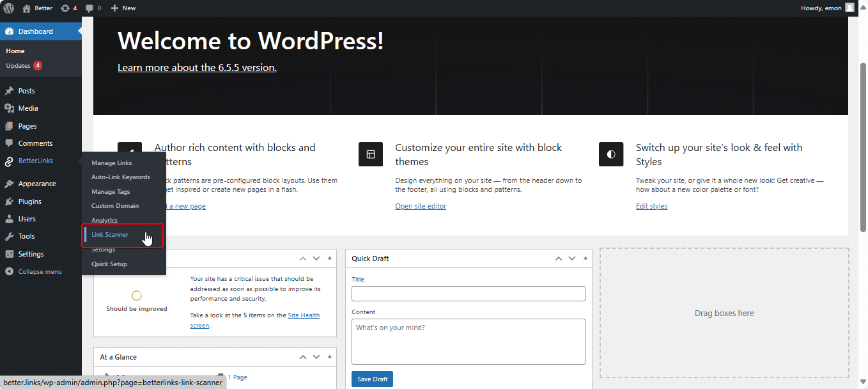Click the comments bubble icon in admin bar
The image size is (868, 389).
pos(89,8)
